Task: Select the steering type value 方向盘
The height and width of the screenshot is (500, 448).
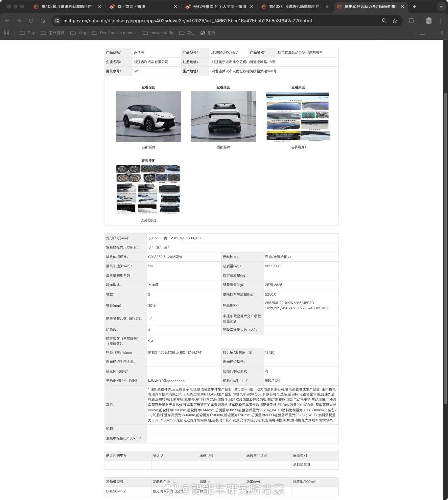Action: (x=153, y=285)
